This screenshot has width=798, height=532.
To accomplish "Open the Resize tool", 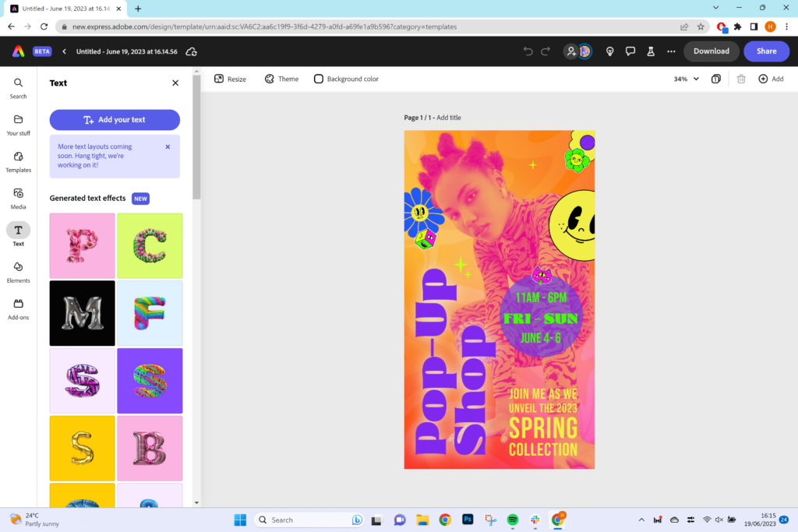I will coord(230,79).
